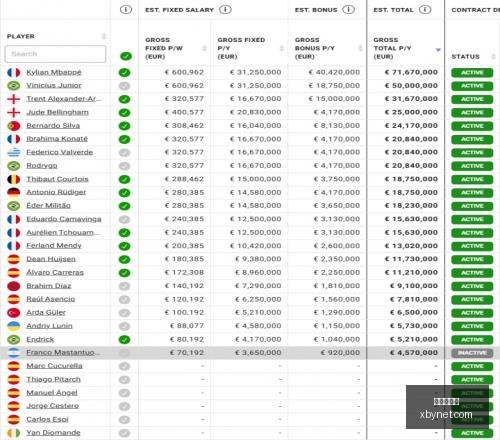Click grey unverified mark for Vinicius Junior

[x=124, y=86]
